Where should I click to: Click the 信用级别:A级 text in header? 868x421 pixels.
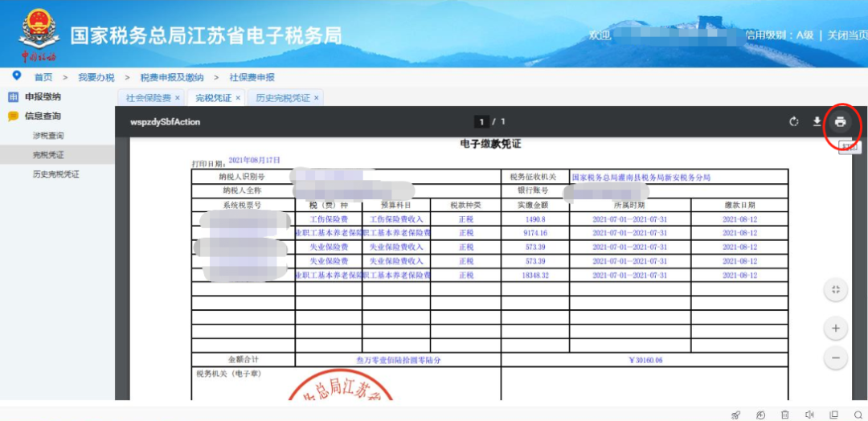[x=780, y=35]
